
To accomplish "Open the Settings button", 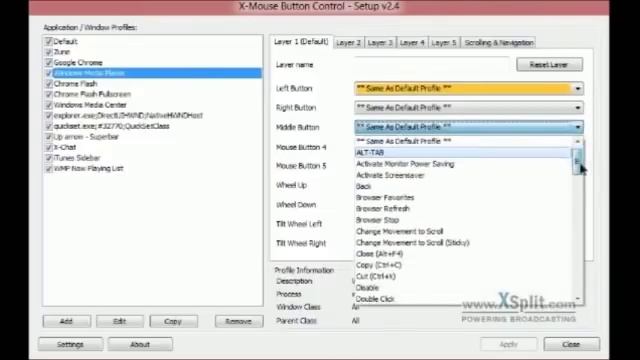I will (x=71, y=344).
